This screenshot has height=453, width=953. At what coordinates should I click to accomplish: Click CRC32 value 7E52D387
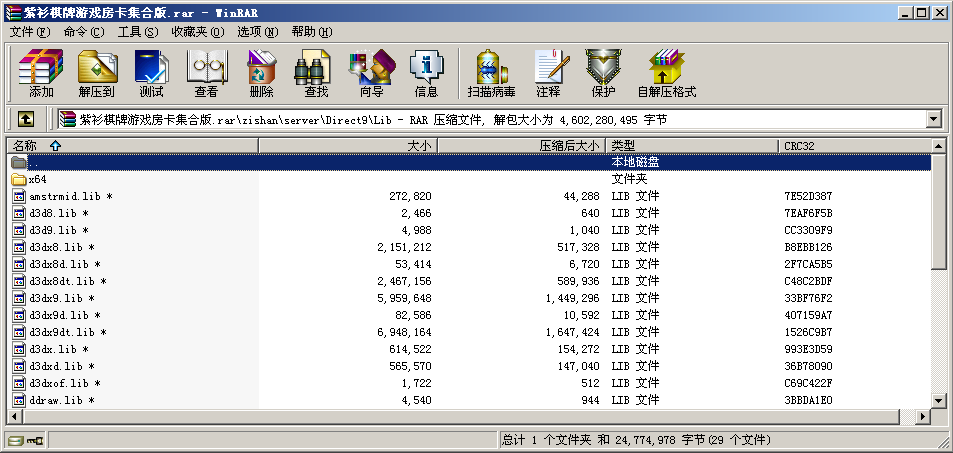[x=808, y=196]
